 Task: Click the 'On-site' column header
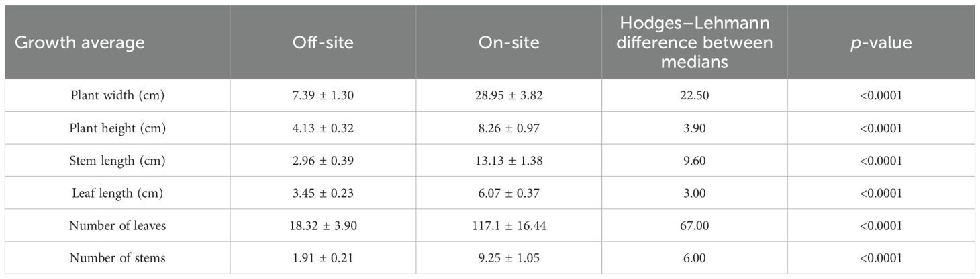[508, 44]
